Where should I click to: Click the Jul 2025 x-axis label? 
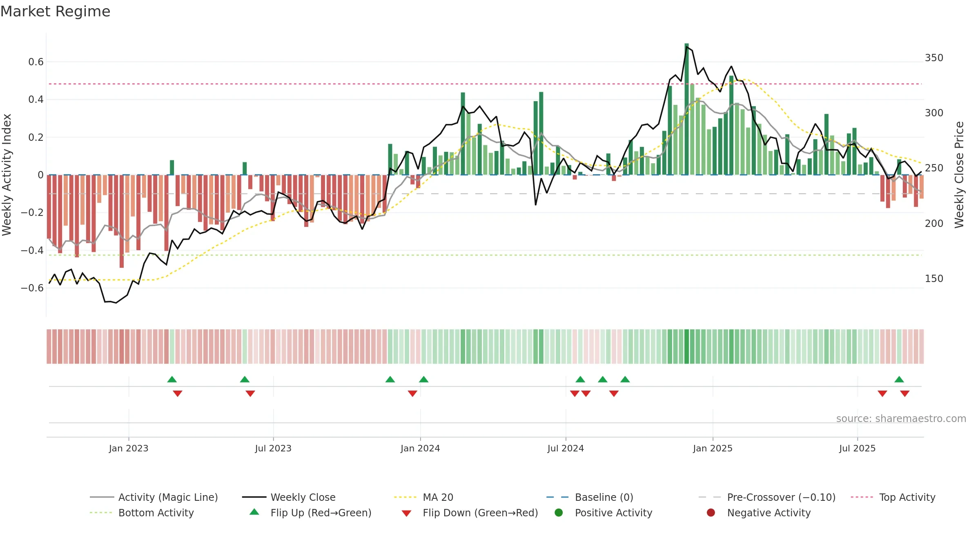click(857, 448)
